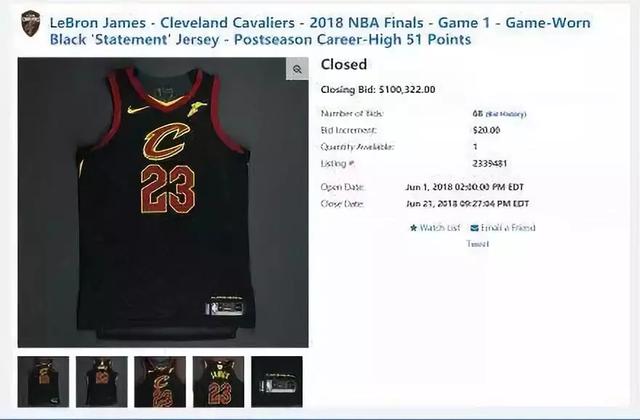Viewport: 640px width, 420px height.
Task: Click the Tweet link
Action: coord(478,244)
